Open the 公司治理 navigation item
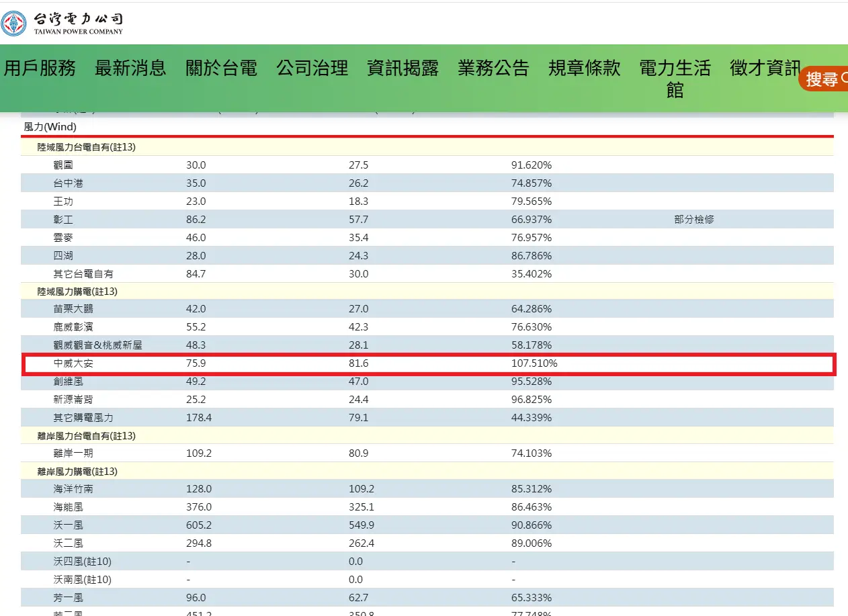Screen dimensions: 848x616 tap(312, 68)
